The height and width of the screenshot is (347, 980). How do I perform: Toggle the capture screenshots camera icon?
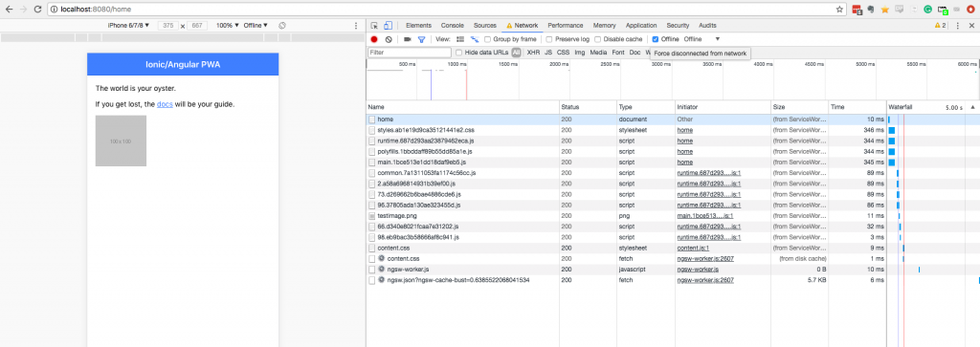pos(408,39)
